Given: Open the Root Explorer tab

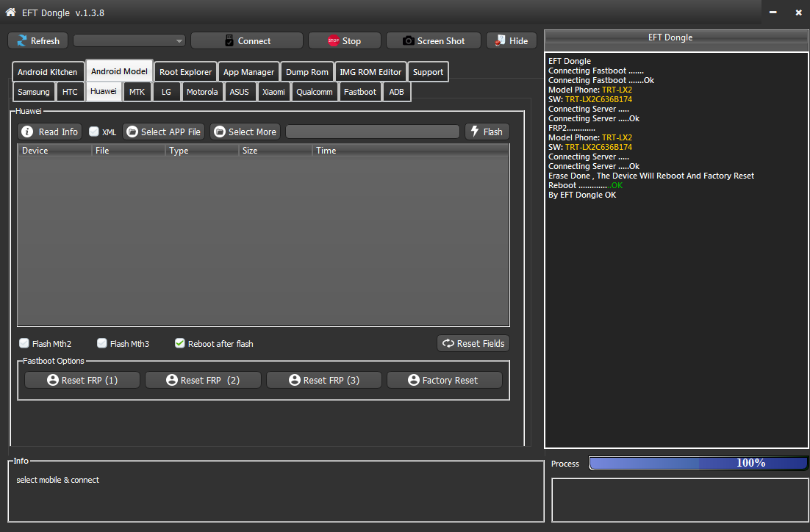Looking at the screenshot, I should 185,72.
